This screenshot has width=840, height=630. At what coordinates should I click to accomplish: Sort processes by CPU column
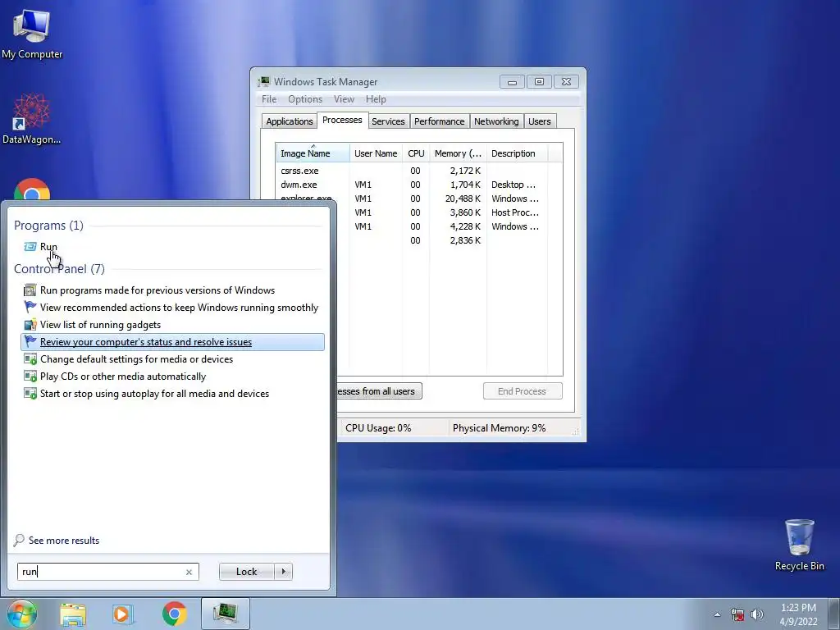(x=416, y=153)
